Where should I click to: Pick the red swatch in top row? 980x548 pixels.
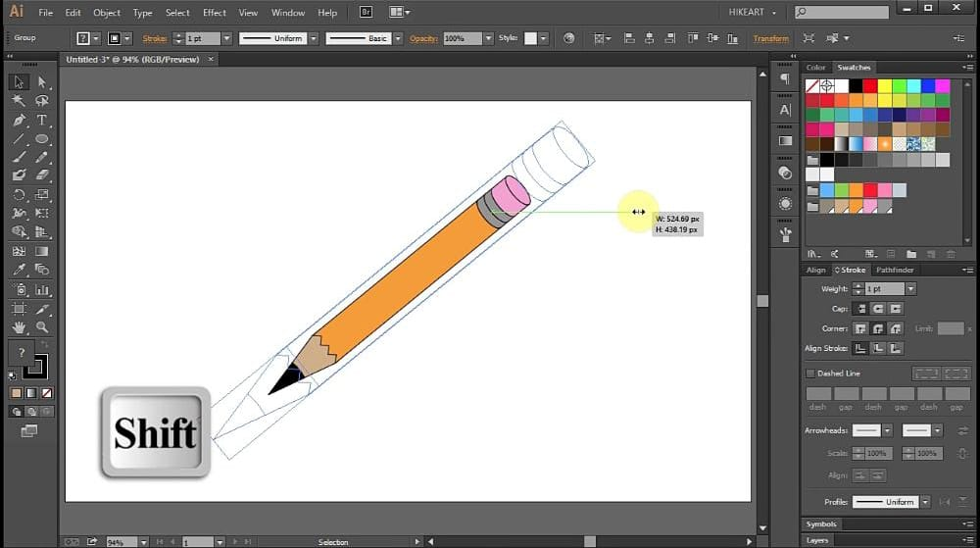click(870, 85)
